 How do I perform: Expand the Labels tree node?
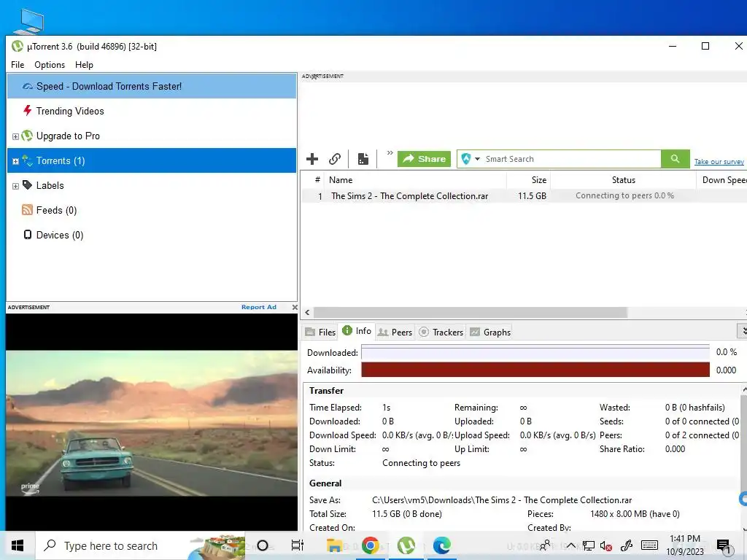pos(15,186)
